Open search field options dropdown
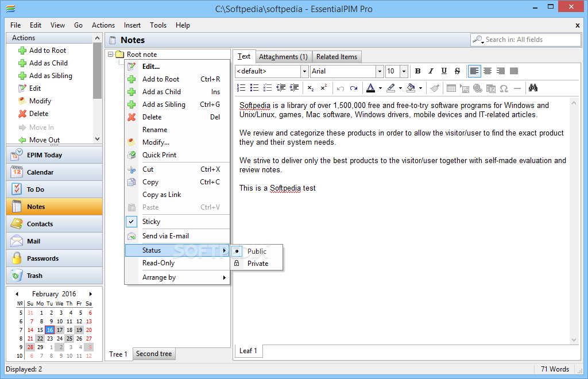 (x=478, y=40)
